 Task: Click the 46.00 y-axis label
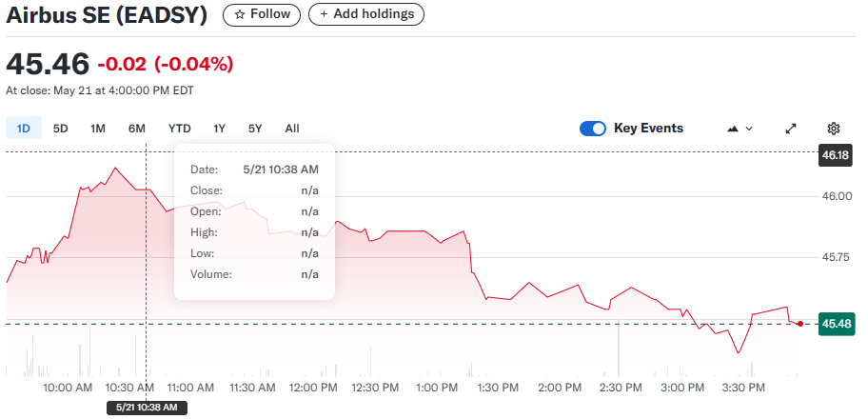(x=836, y=196)
